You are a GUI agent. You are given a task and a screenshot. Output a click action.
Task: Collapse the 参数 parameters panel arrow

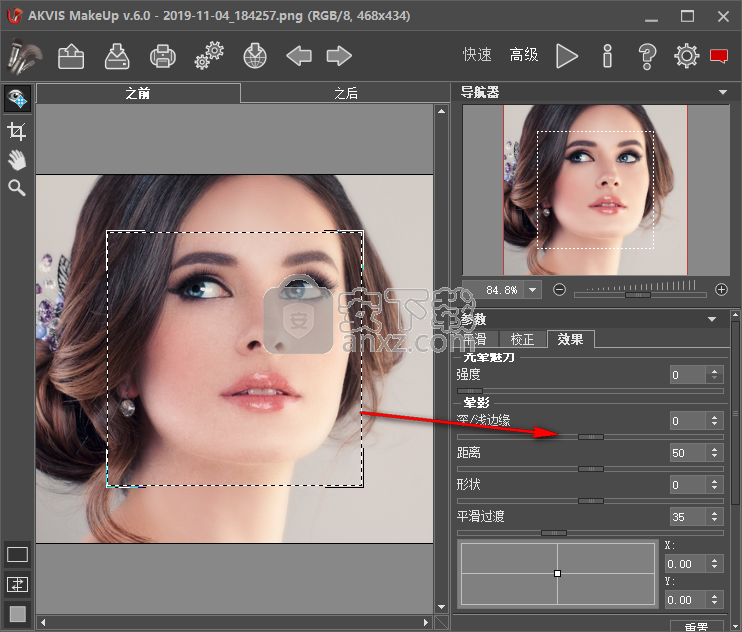712,319
